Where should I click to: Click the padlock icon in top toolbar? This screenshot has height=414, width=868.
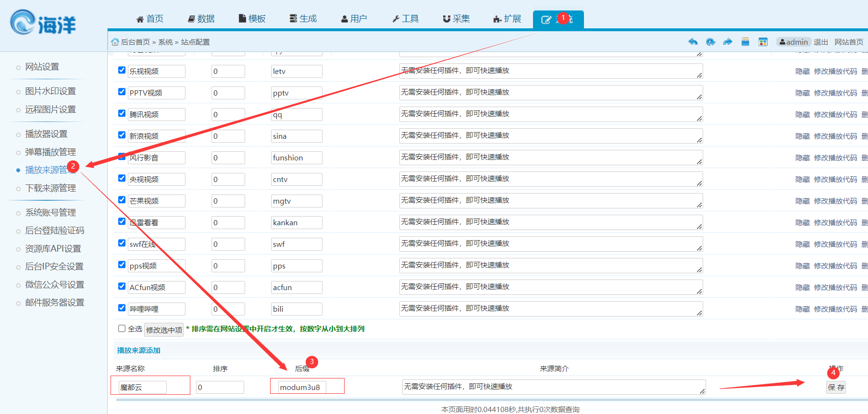745,42
